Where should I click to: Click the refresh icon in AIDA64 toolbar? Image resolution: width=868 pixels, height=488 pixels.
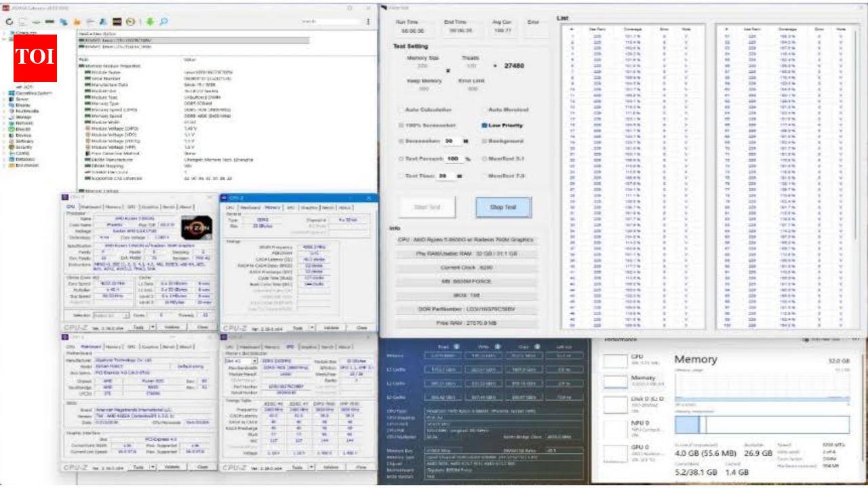pos(9,22)
